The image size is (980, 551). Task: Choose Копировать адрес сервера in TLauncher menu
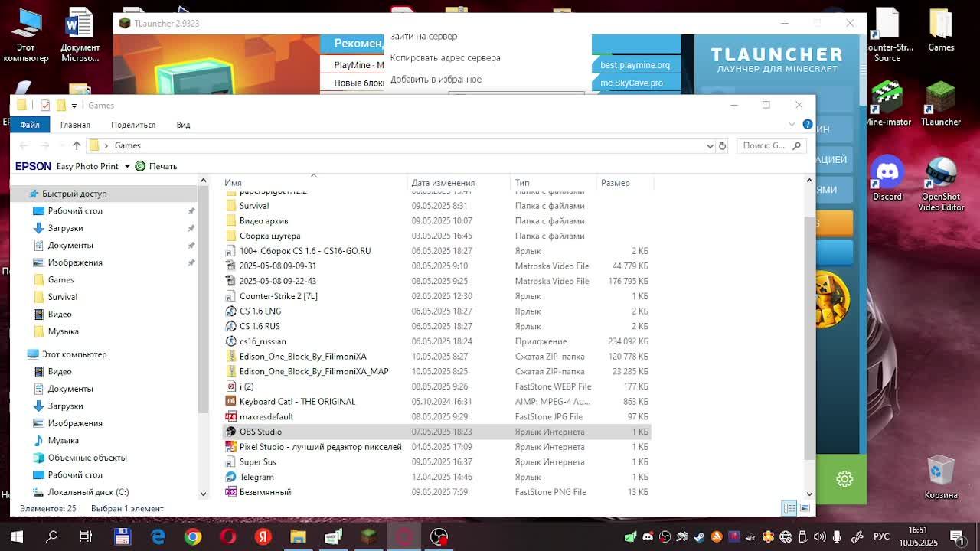click(x=446, y=58)
